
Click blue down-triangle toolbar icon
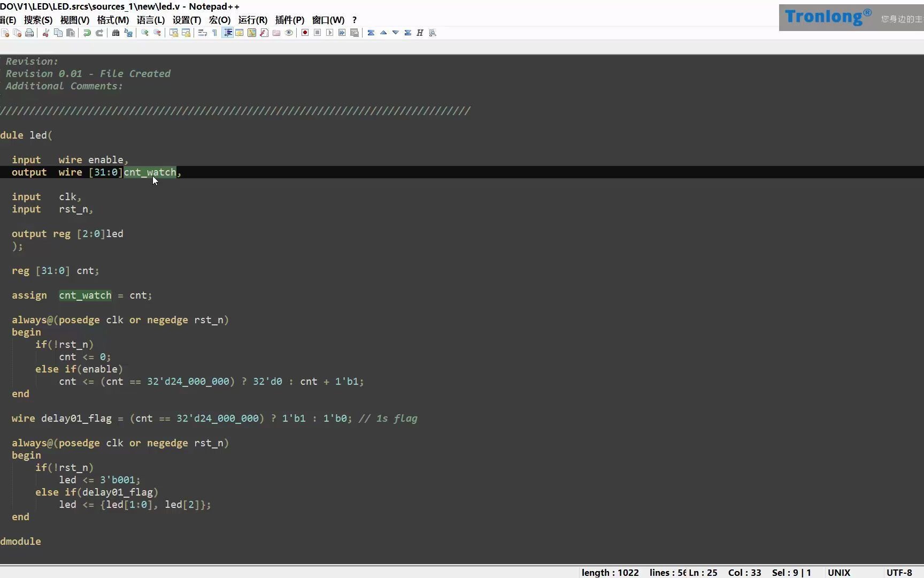(396, 33)
